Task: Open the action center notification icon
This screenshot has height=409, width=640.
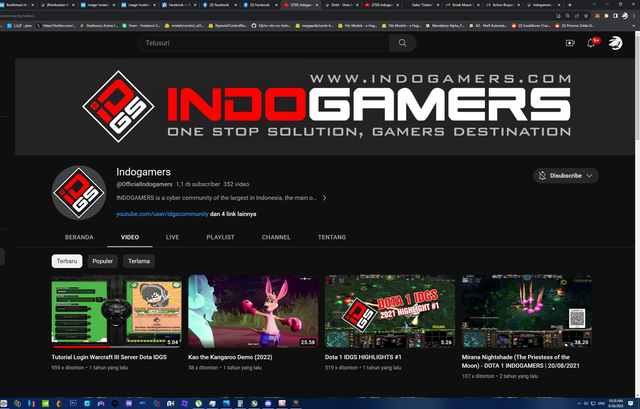Action: (631, 404)
